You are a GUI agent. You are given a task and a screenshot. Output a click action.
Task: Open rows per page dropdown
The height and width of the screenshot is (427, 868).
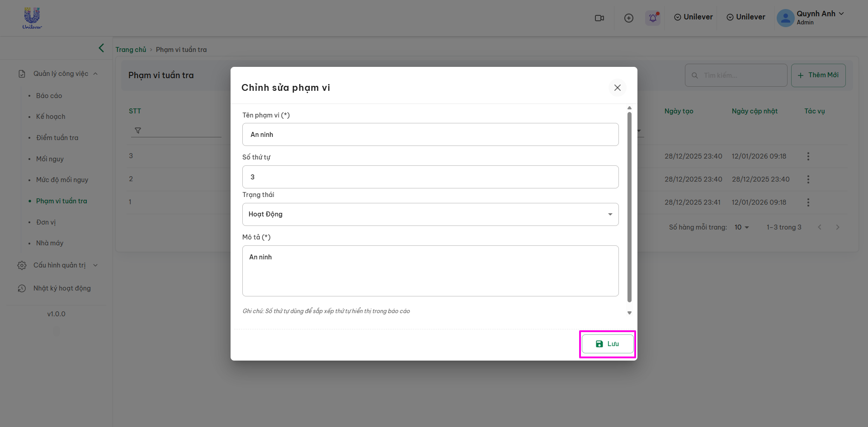pyautogui.click(x=742, y=227)
